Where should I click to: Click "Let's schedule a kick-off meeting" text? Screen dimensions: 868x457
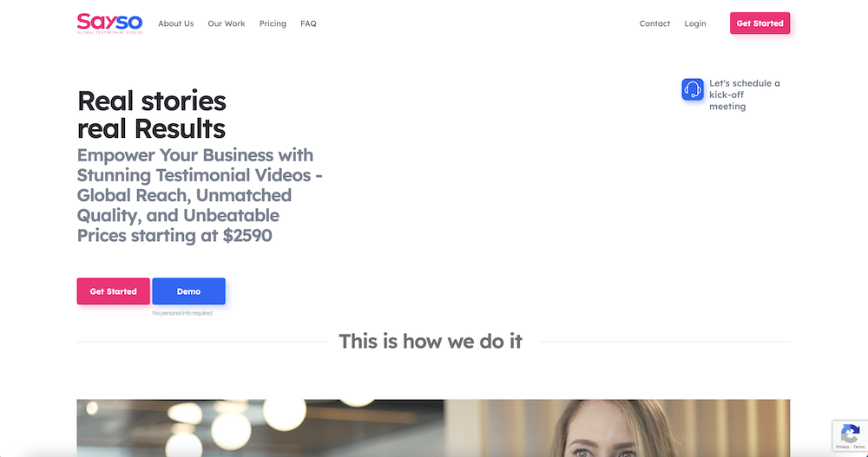point(745,95)
